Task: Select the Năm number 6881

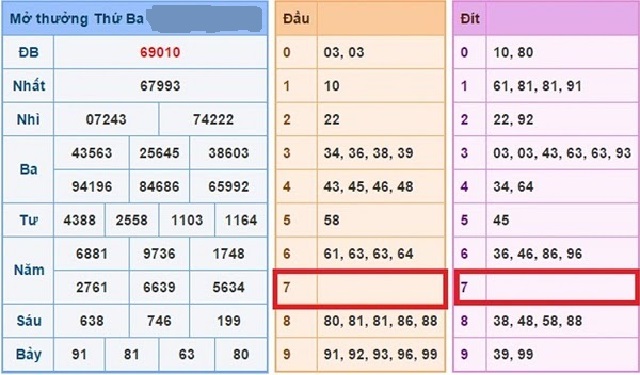Action: click(x=92, y=253)
